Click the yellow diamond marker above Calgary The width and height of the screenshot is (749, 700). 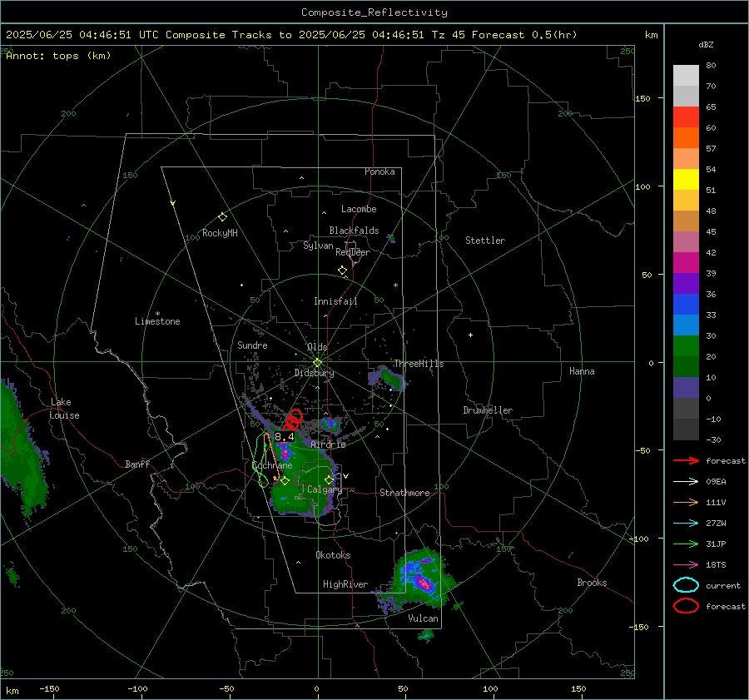click(329, 479)
